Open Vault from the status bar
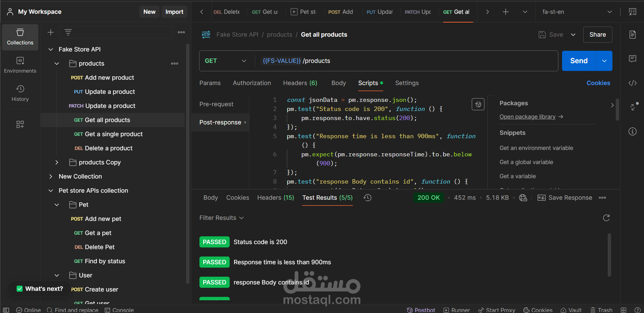 coord(571,310)
